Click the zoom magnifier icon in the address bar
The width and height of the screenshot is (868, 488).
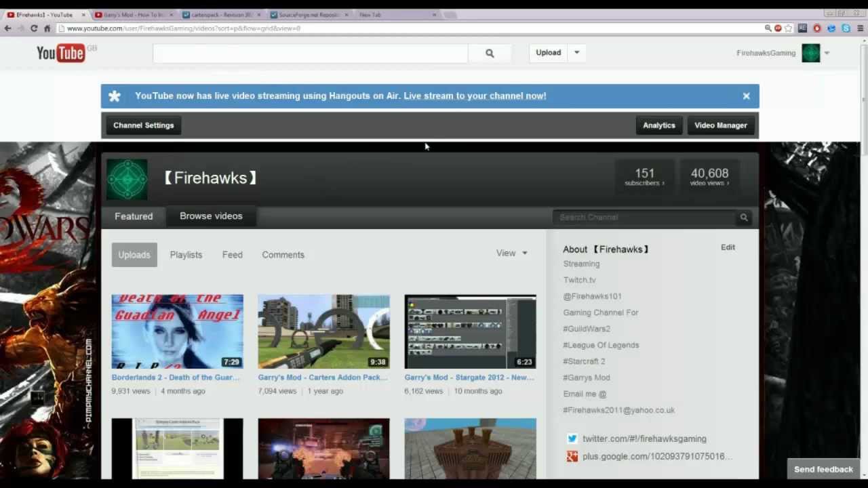[x=768, y=28]
